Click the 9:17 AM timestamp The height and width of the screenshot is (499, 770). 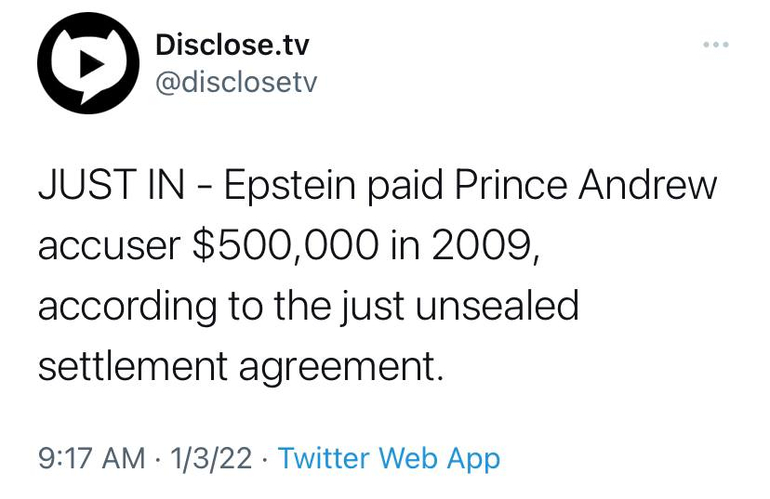click(91, 459)
